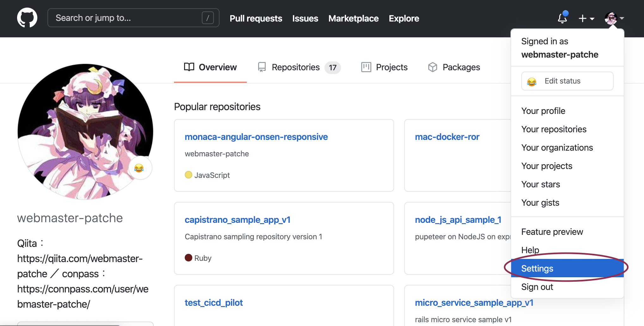Open Your repositories menu entry

tap(554, 129)
